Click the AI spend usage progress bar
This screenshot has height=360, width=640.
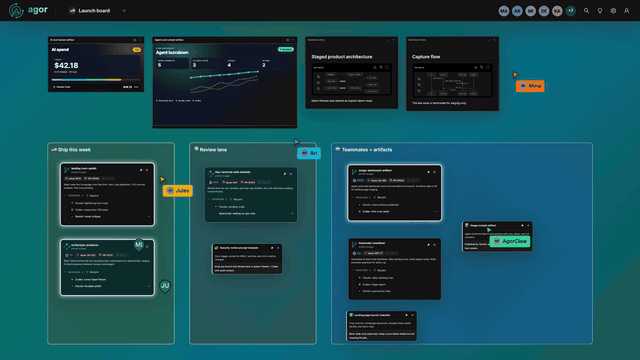point(96,80)
